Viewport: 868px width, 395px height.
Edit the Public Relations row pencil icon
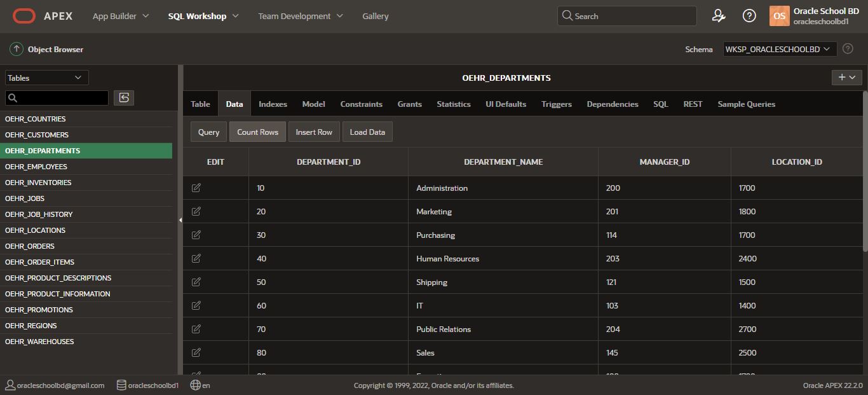(x=196, y=329)
